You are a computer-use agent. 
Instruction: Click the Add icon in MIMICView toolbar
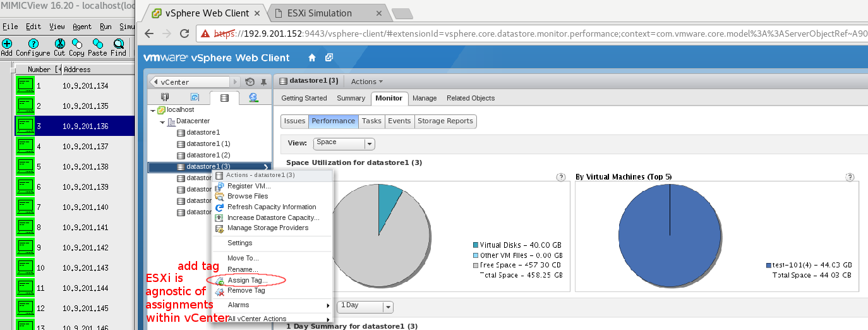click(6, 44)
